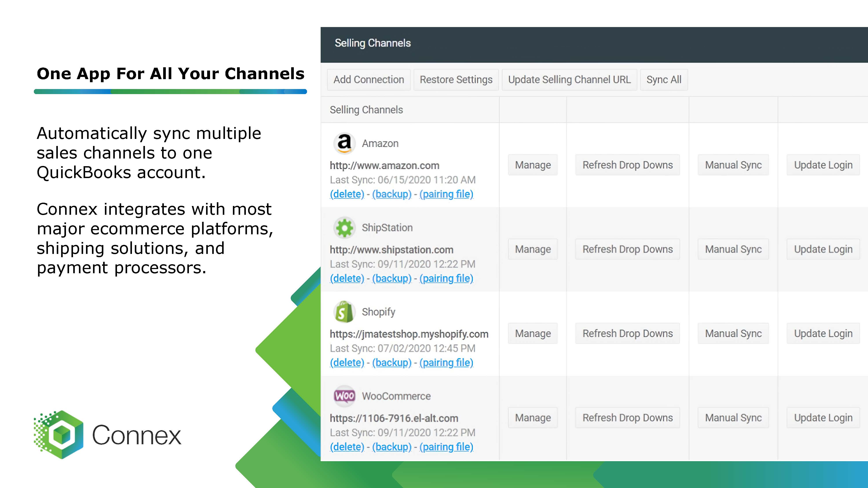Screen dimensions: 868x488
Task: Click the Amazon logo icon
Action: pos(344,143)
